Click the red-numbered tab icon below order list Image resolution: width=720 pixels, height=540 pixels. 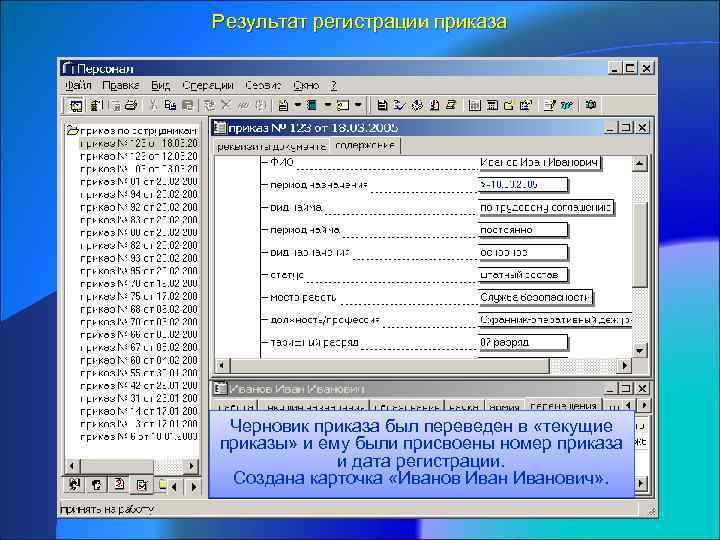[x=119, y=484]
